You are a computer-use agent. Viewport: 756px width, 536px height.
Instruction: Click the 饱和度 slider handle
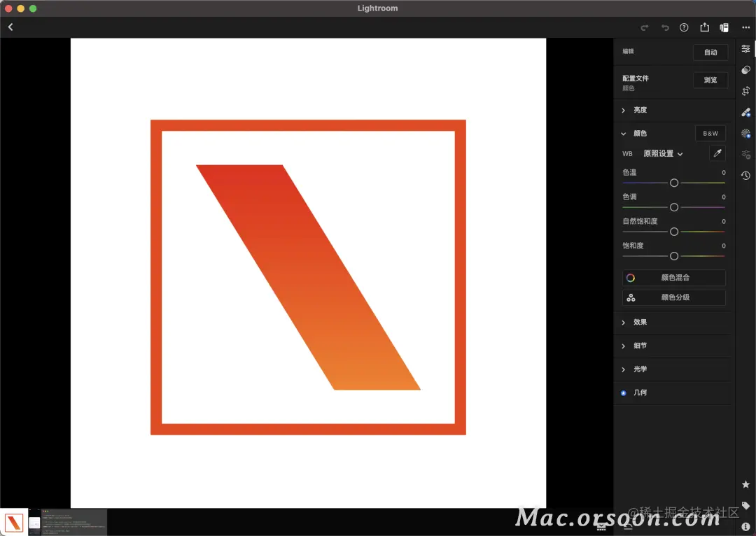[x=674, y=256]
